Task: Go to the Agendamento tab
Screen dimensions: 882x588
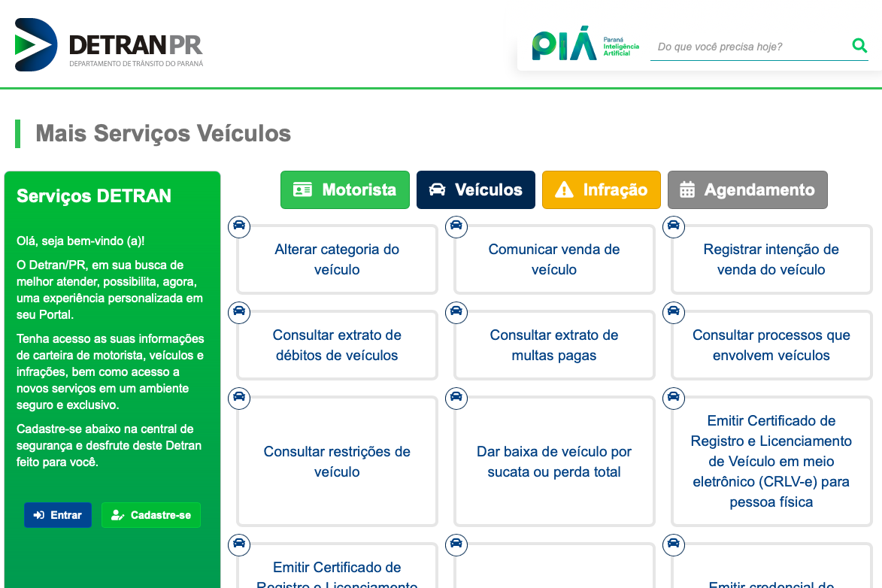Action: [747, 190]
